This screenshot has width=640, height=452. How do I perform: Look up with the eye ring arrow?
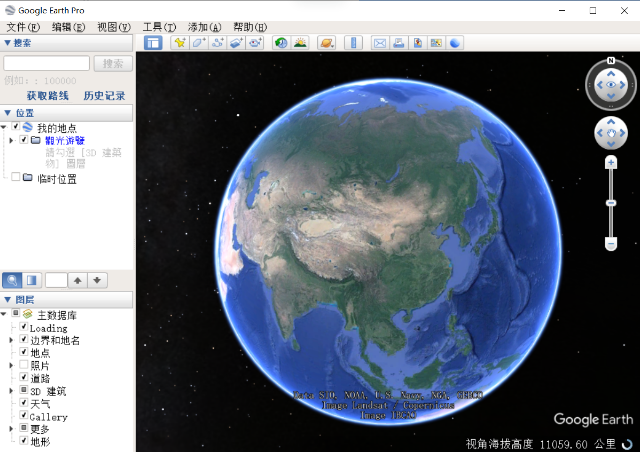(611, 73)
